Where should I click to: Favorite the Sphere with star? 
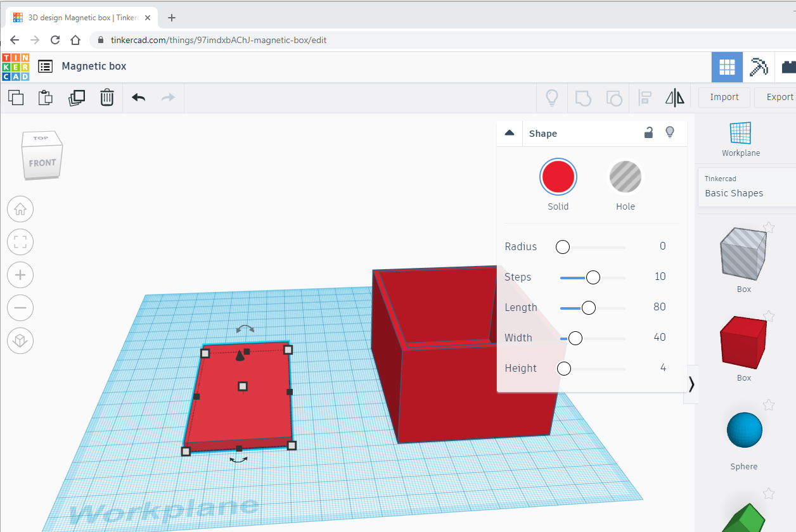[769, 405]
